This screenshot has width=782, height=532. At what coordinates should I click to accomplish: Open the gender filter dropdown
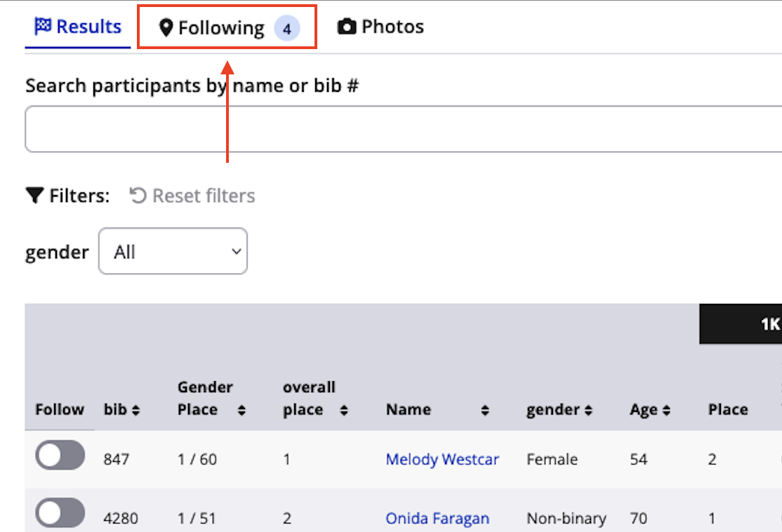pyautogui.click(x=173, y=251)
